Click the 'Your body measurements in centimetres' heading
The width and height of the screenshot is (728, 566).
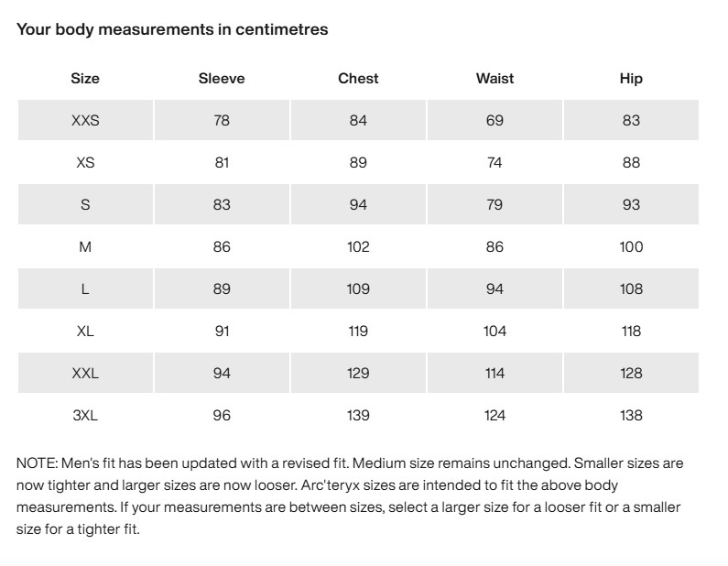(172, 29)
